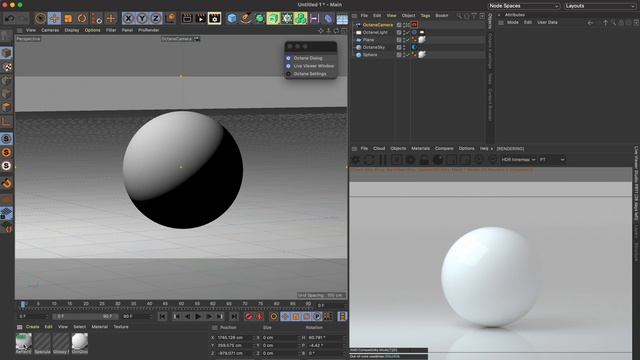640x360 pixels.
Task: Open the PT kernel dropdown
Action: click(552, 160)
